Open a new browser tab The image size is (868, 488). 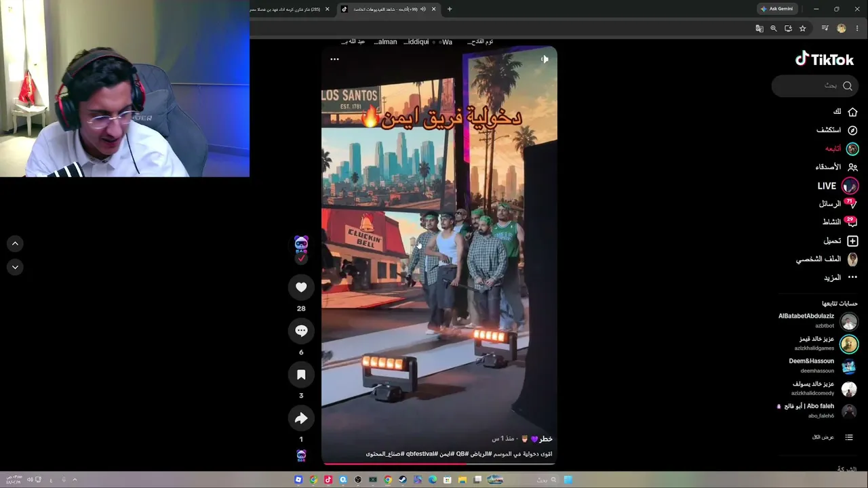450,9
